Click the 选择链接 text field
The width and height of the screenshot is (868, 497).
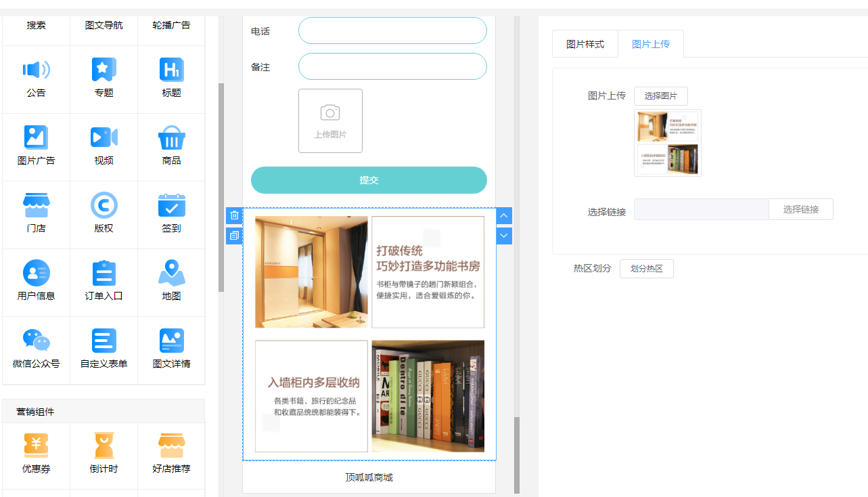702,209
